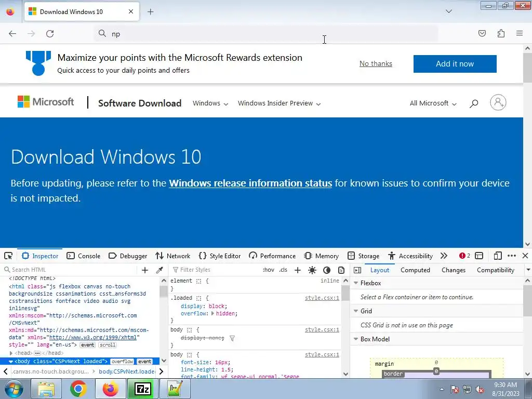Open the Firefox application menu
This screenshot has width=532, height=399.
click(520, 33)
